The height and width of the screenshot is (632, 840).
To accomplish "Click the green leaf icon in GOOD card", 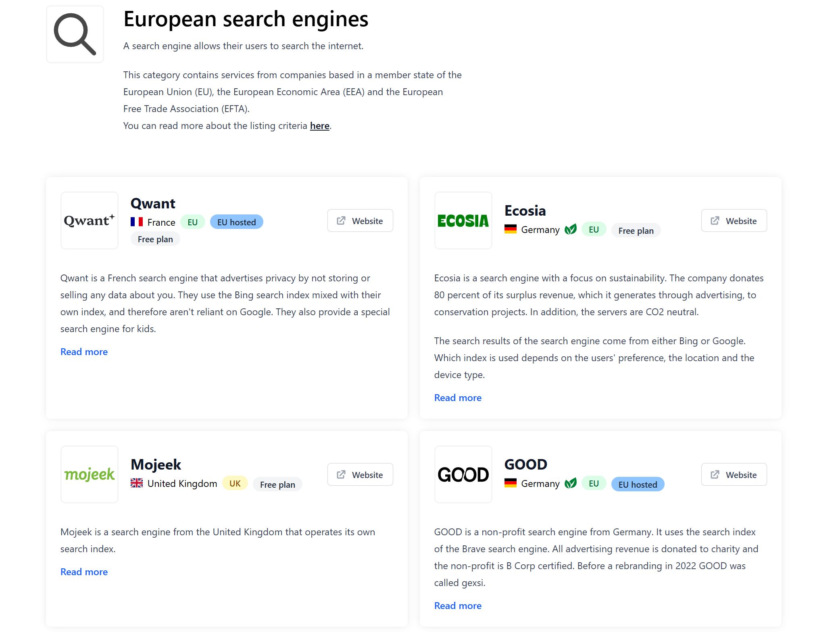I will coord(570,483).
